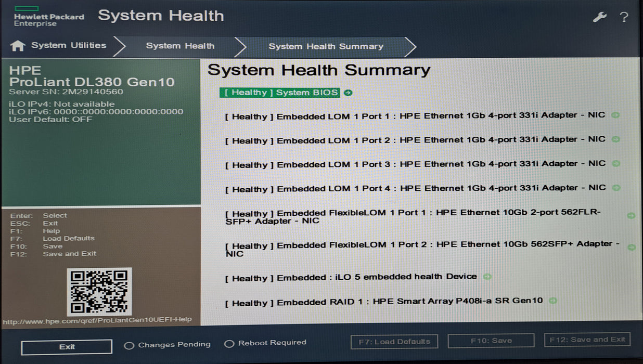Viewport: 643px width, 364px height.
Task: Open Embedded LOM 1 Port 1 entry
Action: tap(415, 116)
